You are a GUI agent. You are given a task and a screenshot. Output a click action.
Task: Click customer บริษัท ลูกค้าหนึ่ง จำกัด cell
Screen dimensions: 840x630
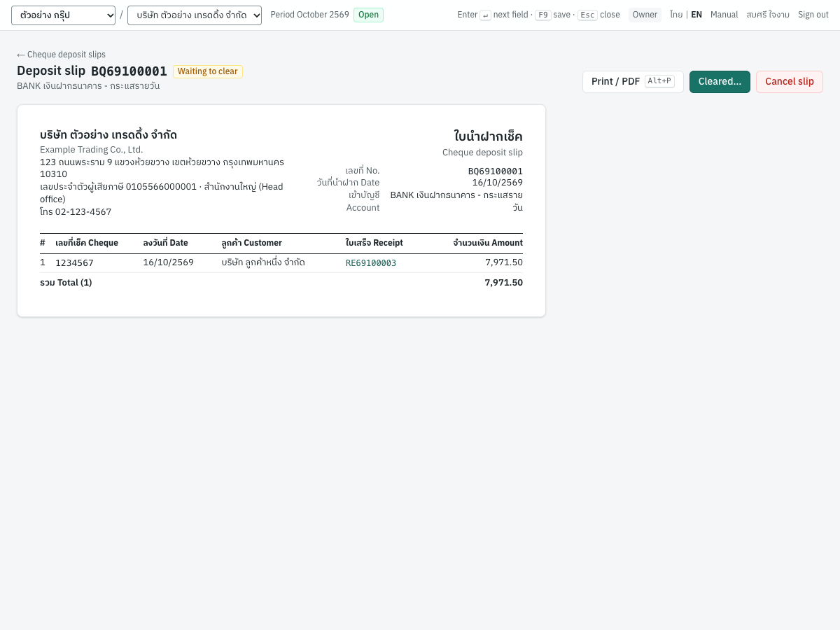pos(263,262)
